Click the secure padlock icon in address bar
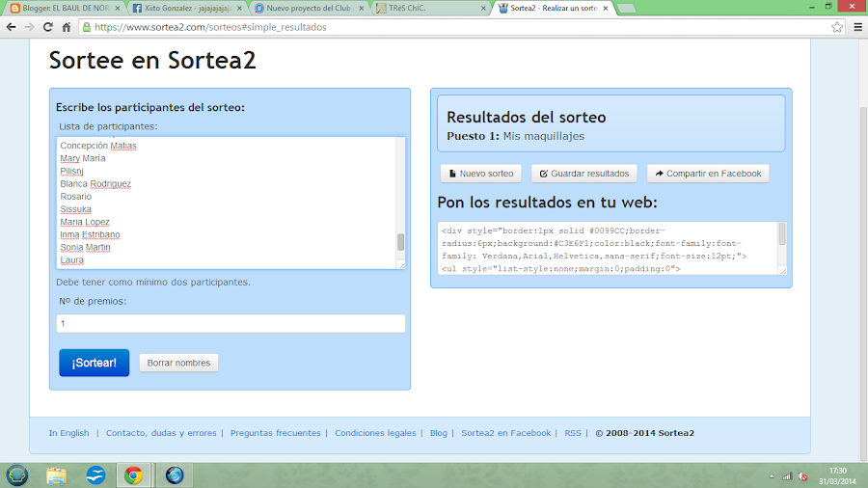The height and width of the screenshot is (488, 868). pyautogui.click(x=87, y=27)
